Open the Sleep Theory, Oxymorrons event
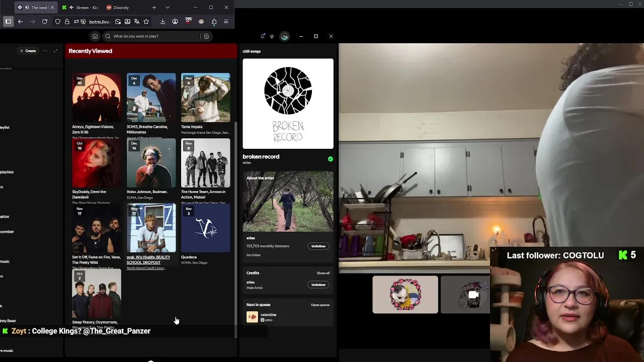The width and height of the screenshot is (644, 362). (x=96, y=299)
